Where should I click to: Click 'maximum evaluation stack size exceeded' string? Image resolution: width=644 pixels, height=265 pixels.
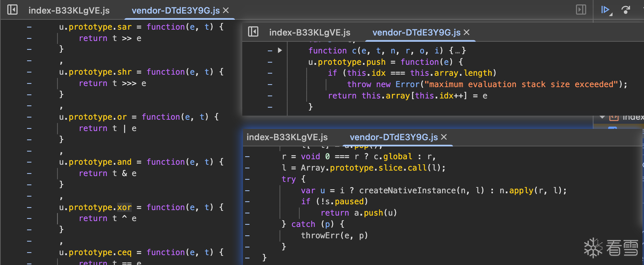(x=521, y=85)
